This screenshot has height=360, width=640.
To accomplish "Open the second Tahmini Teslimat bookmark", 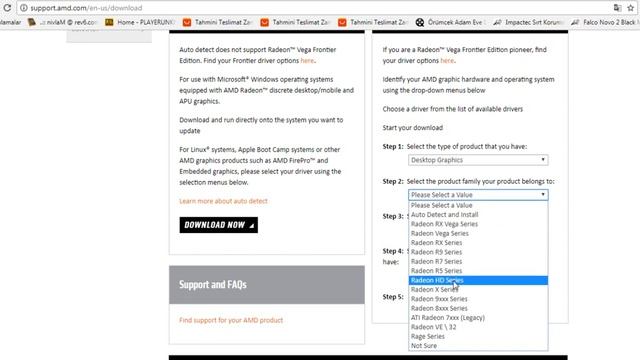I will 295,22.
